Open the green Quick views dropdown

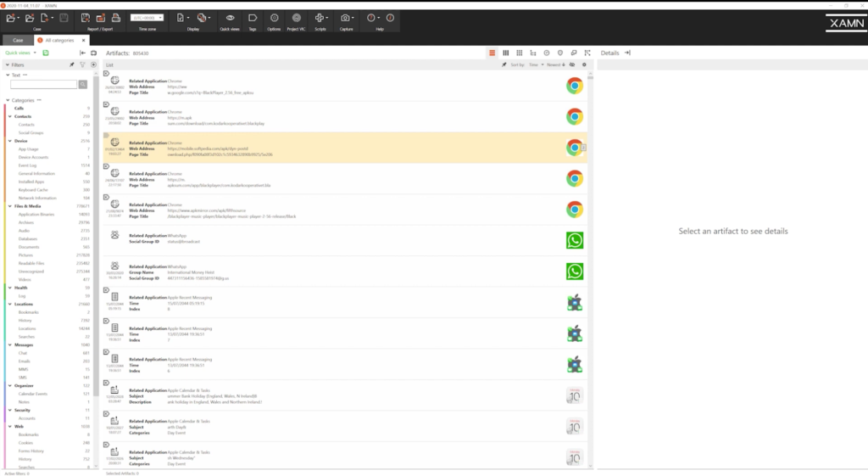point(20,53)
